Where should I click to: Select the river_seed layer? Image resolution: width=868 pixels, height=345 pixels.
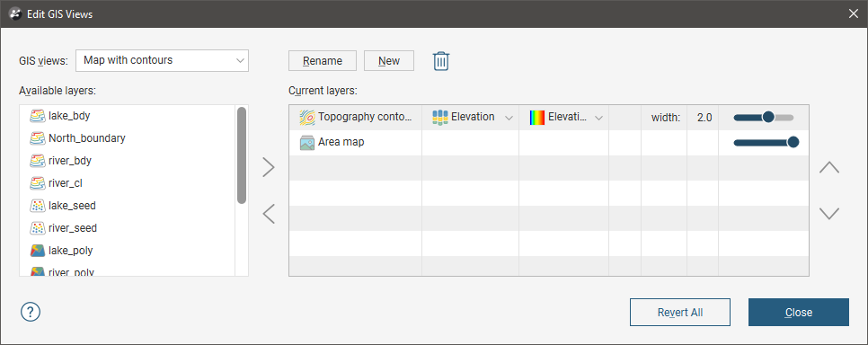click(73, 228)
